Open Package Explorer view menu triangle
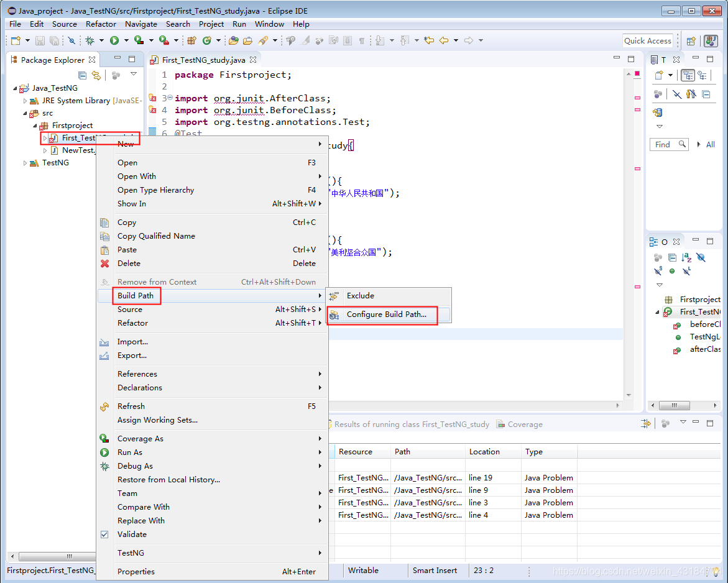The image size is (728, 583). click(x=134, y=74)
